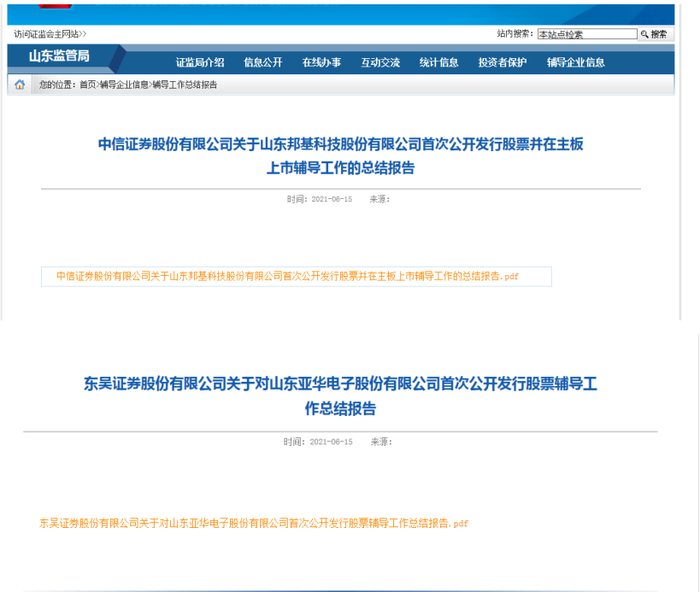
Task: Click 首页 in the breadcrumb path
Action: 88,85
